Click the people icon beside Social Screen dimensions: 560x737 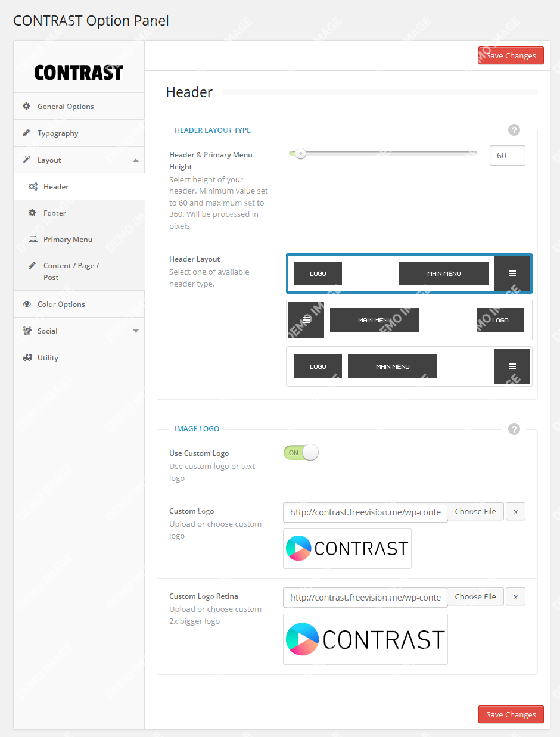tap(26, 331)
